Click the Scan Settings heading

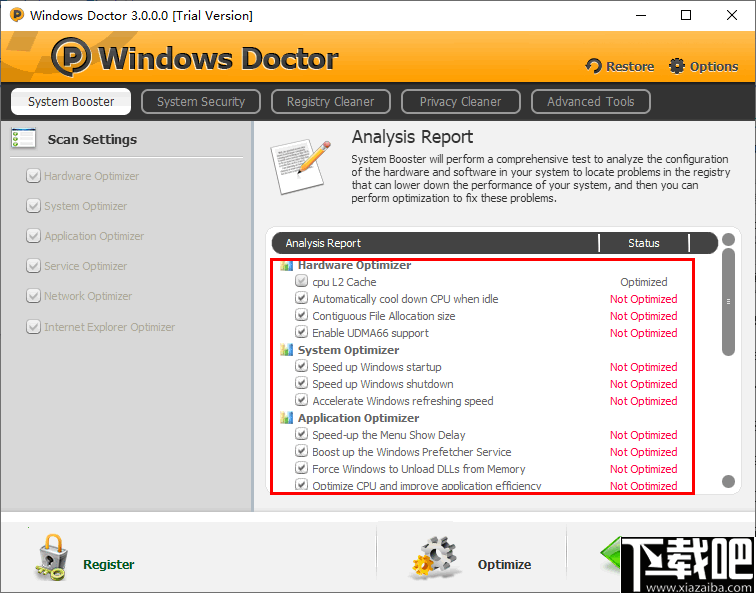pyautogui.click(x=92, y=139)
